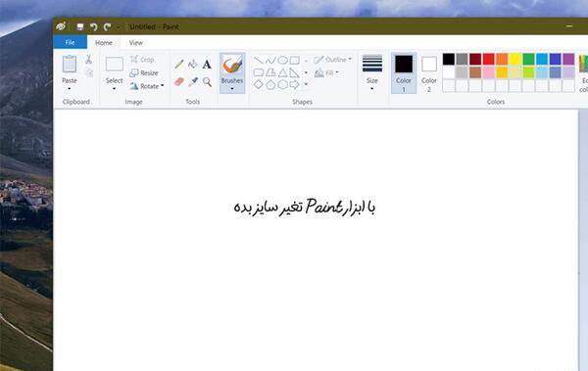Open the File menu

71,42
